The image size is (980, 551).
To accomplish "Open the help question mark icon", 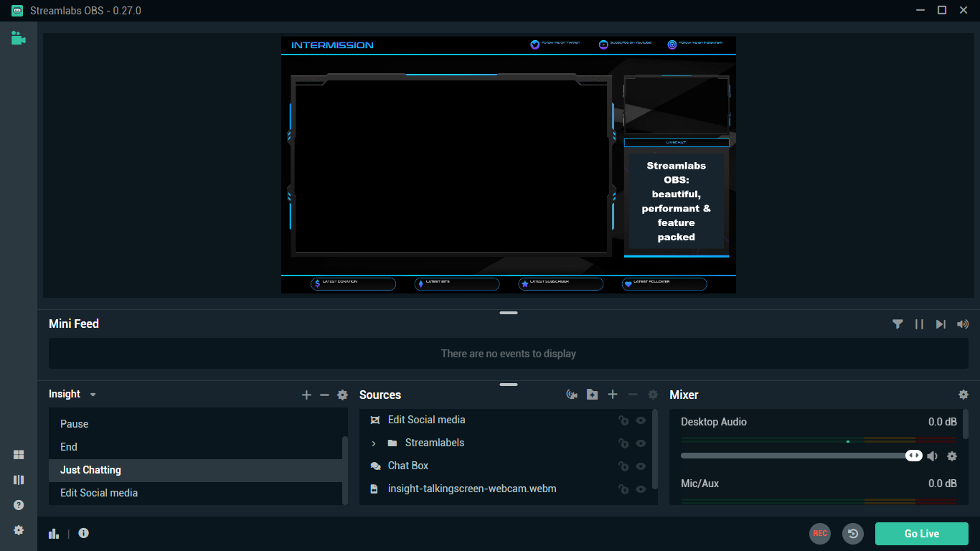I will (x=19, y=505).
